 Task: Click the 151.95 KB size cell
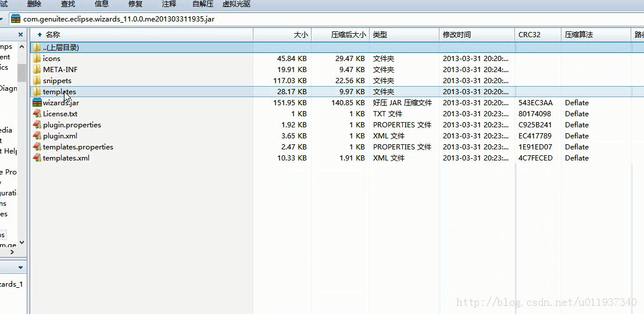coord(289,103)
